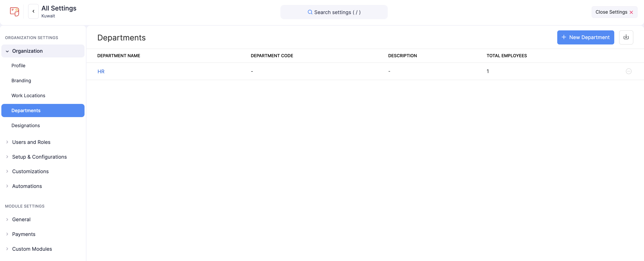Viewport: 644px width, 261px height.
Task: Open the Designations settings page
Action: click(25, 125)
